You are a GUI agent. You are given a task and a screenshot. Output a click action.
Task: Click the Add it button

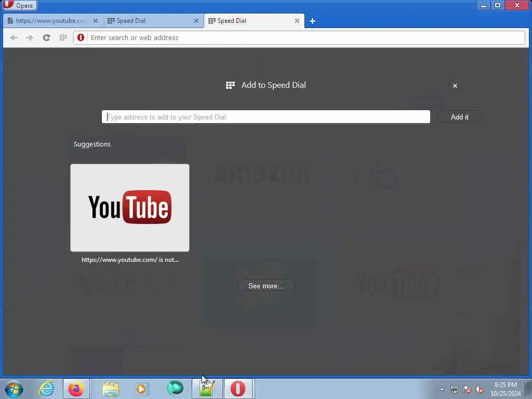(x=459, y=117)
